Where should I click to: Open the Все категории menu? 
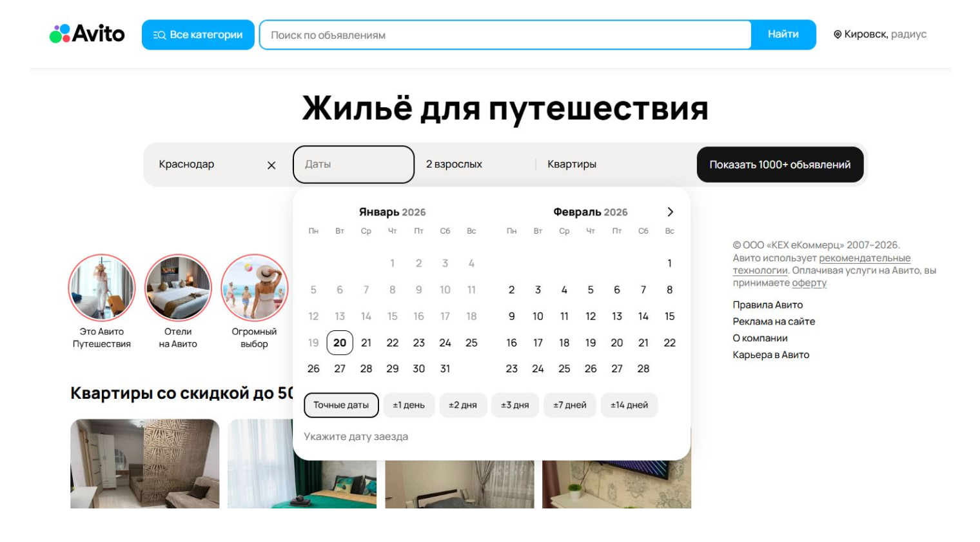[198, 35]
